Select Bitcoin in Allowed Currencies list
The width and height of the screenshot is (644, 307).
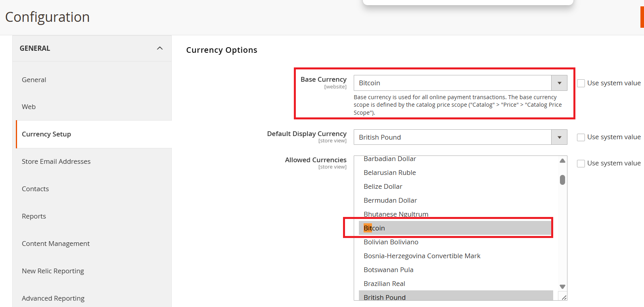(x=374, y=228)
